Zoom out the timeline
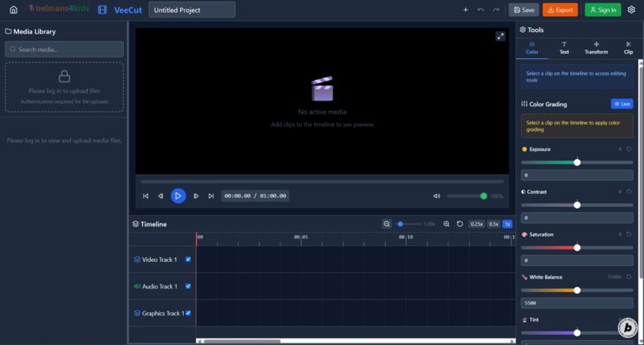 [387, 224]
